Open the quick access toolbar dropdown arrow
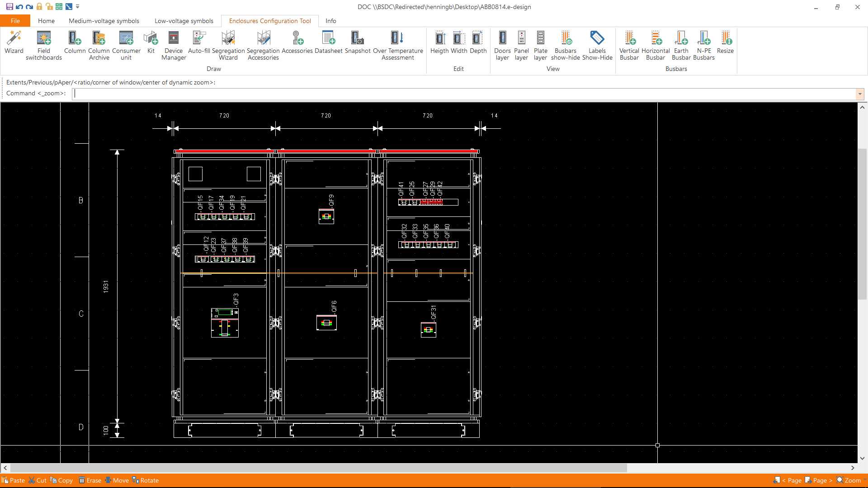This screenshot has height=488, width=868. [78, 7]
